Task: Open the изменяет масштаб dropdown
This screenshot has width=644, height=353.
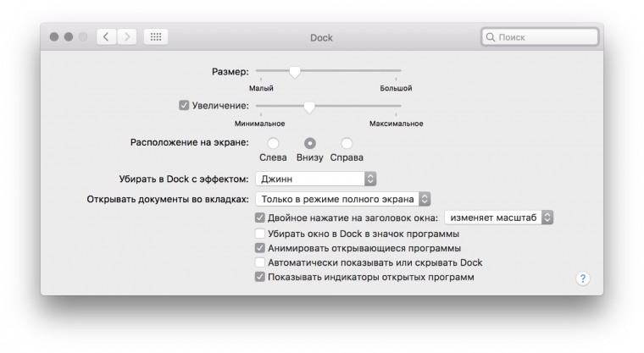Action: click(498, 218)
